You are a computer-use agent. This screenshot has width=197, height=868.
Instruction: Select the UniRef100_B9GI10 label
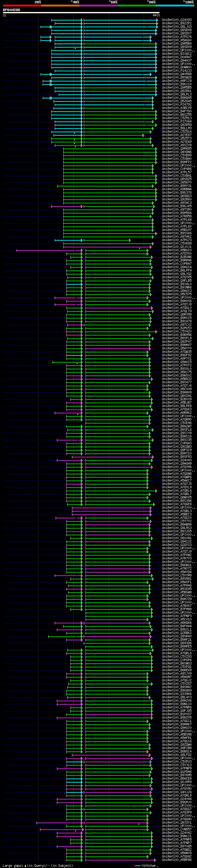click(x=176, y=84)
